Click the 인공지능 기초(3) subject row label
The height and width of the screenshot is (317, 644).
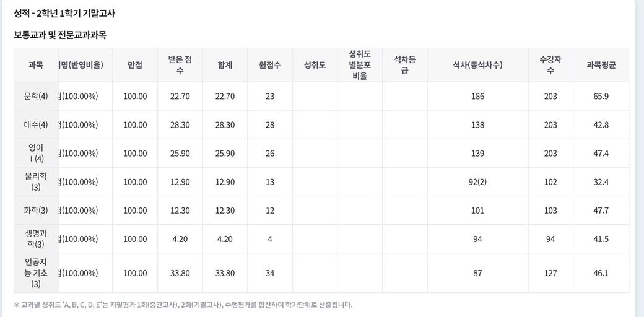click(x=36, y=273)
